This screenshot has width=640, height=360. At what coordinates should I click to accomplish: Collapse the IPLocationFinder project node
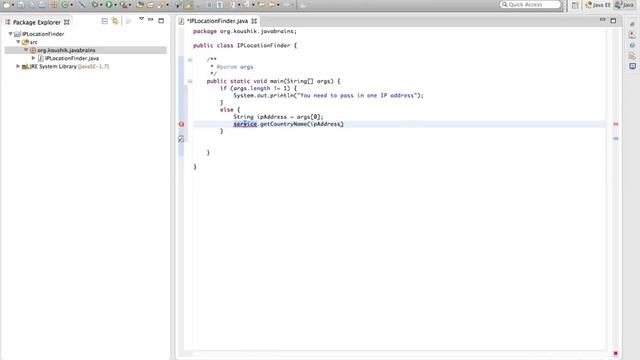point(11,34)
